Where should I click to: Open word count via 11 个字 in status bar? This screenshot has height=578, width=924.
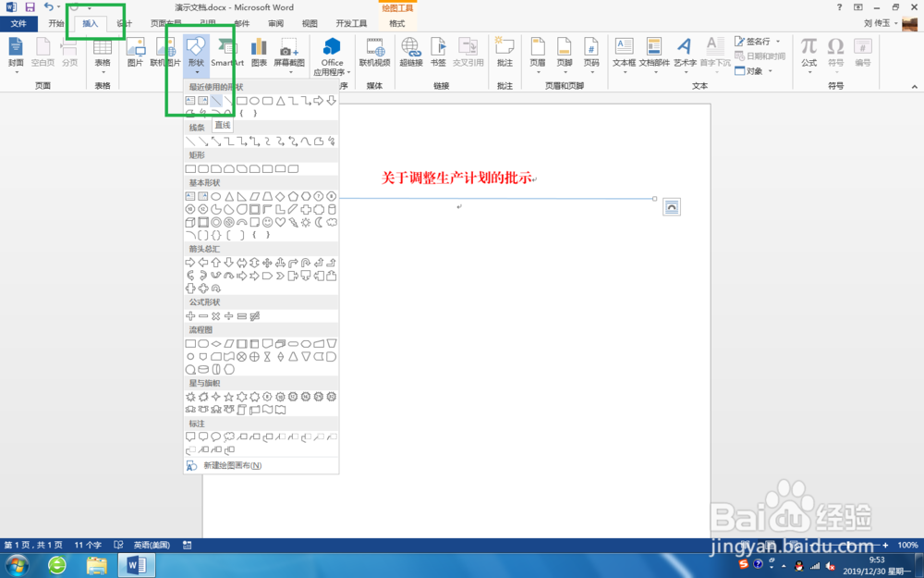pos(87,545)
